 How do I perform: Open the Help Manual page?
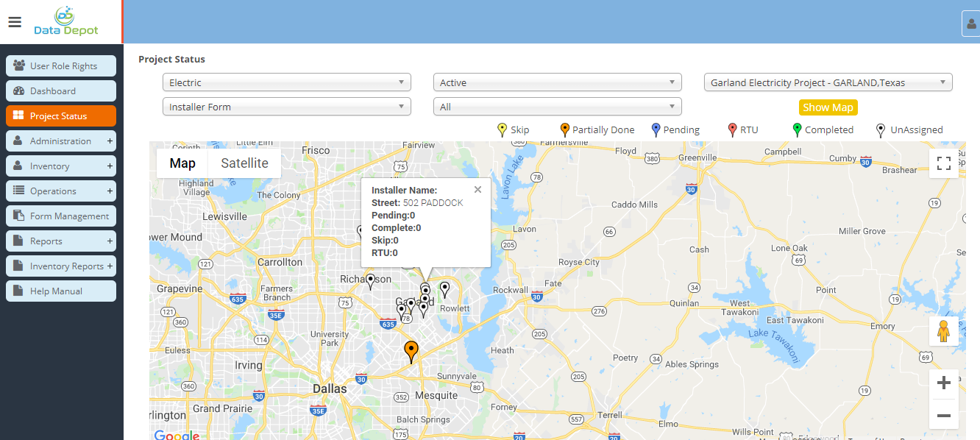[x=61, y=291]
